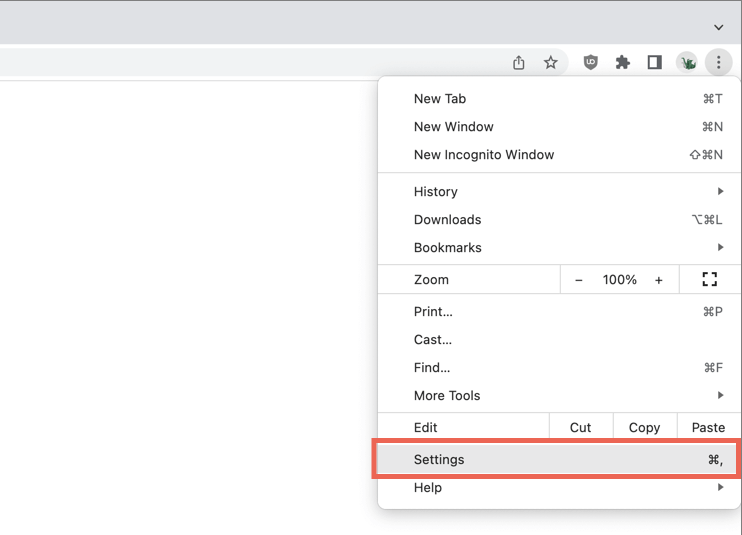Choose New Incognito Window

(484, 155)
